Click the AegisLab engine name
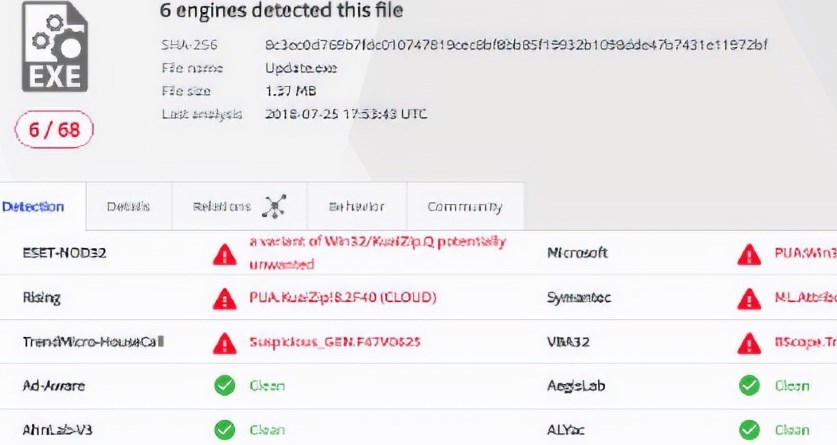This screenshot has width=837, height=445. coord(577,386)
